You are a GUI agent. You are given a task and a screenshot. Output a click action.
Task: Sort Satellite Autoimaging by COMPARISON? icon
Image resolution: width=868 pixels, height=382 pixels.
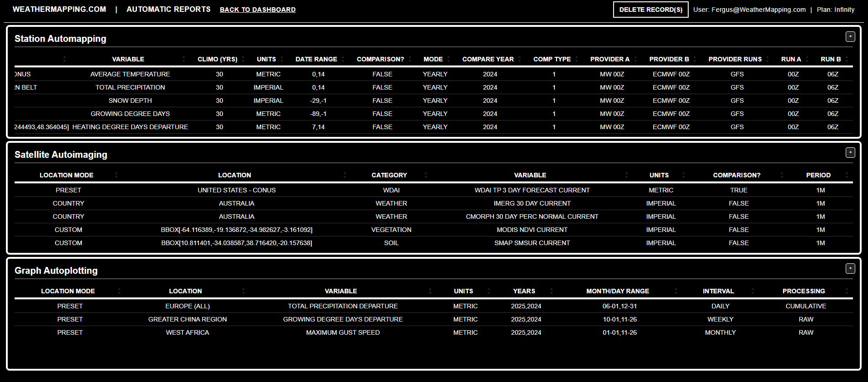pyautogui.click(x=782, y=175)
